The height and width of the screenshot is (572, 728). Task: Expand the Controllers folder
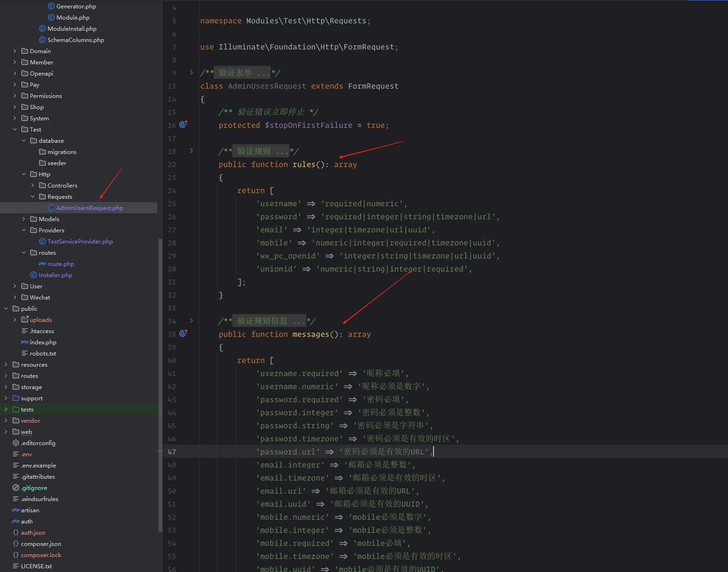tap(33, 185)
